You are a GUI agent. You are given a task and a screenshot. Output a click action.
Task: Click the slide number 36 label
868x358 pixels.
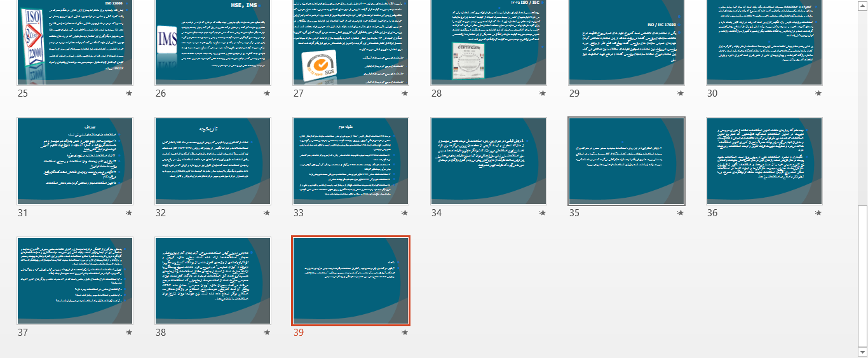[712, 213]
